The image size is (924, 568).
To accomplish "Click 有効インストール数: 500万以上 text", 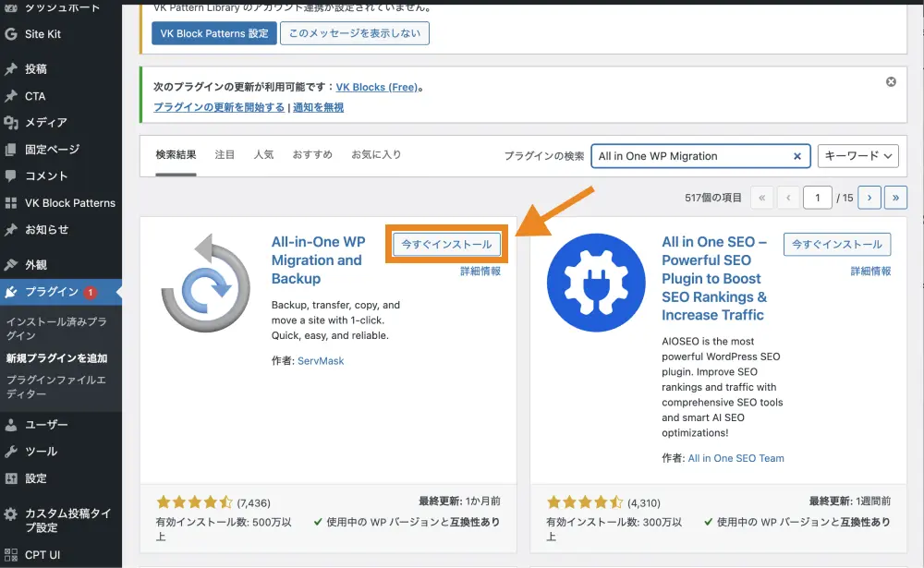I will 224,529.
